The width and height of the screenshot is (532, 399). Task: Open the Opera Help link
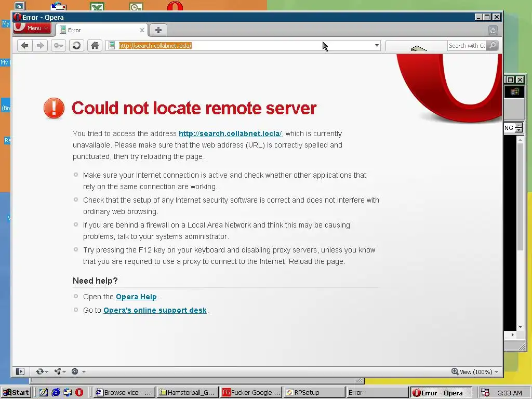tap(136, 297)
